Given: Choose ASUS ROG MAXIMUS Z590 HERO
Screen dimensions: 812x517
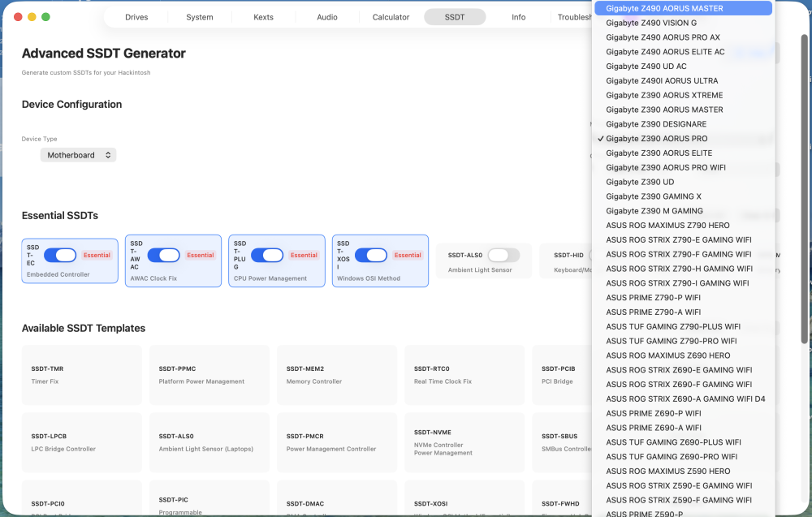Looking at the screenshot, I should 683,472.
